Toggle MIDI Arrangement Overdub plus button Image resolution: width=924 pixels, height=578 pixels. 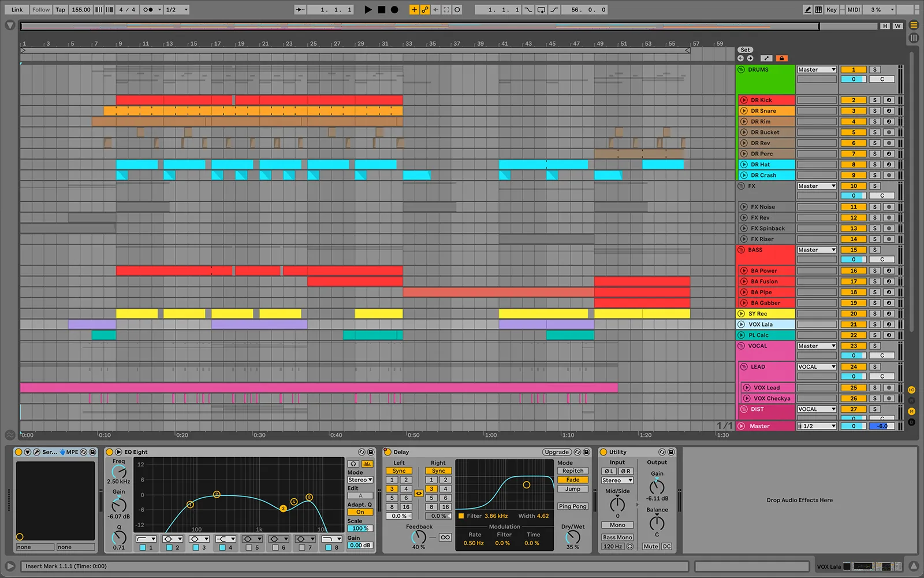pyautogui.click(x=413, y=10)
